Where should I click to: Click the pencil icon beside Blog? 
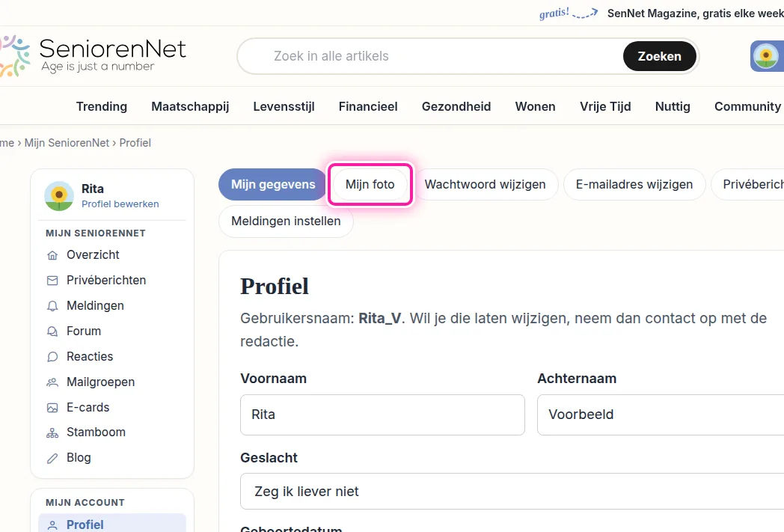(52, 459)
